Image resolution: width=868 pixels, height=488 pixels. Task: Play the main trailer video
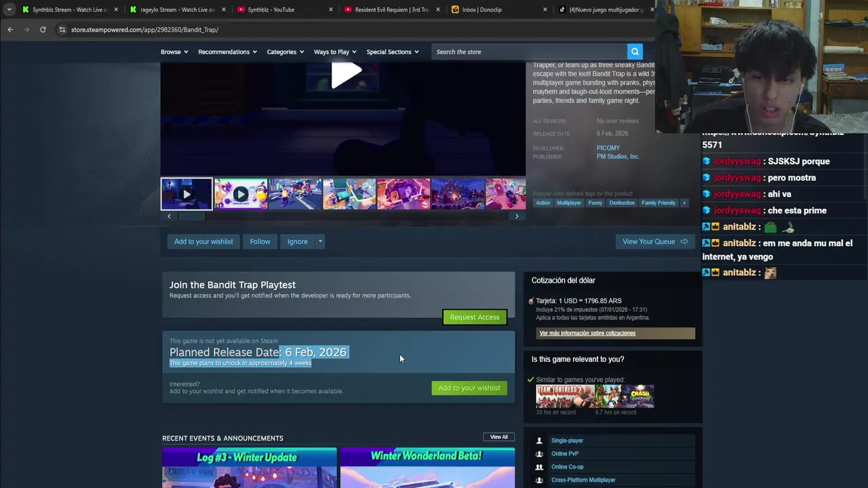point(346,75)
